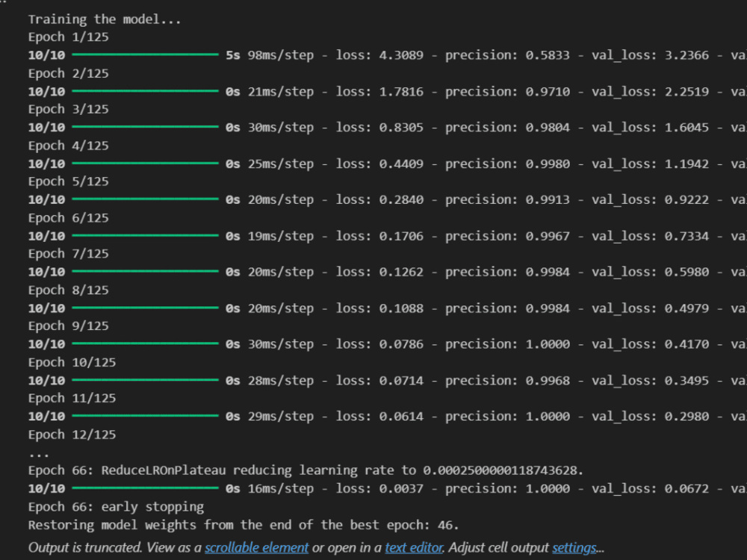Select the "Epoch 10/125" line
This screenshot has height=560, width=747.
72,362
